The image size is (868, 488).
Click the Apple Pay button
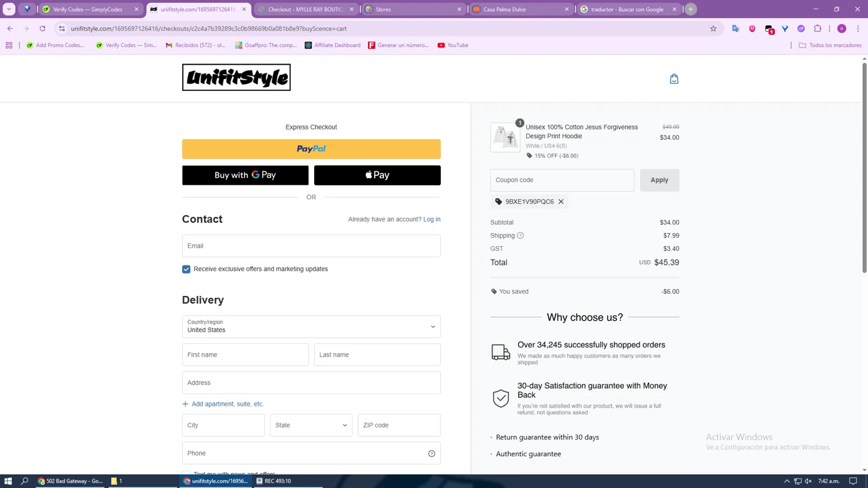(377, 175)
